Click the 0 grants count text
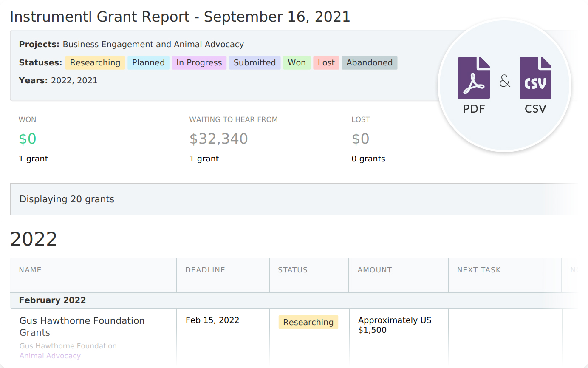 (x=368, y=159)
